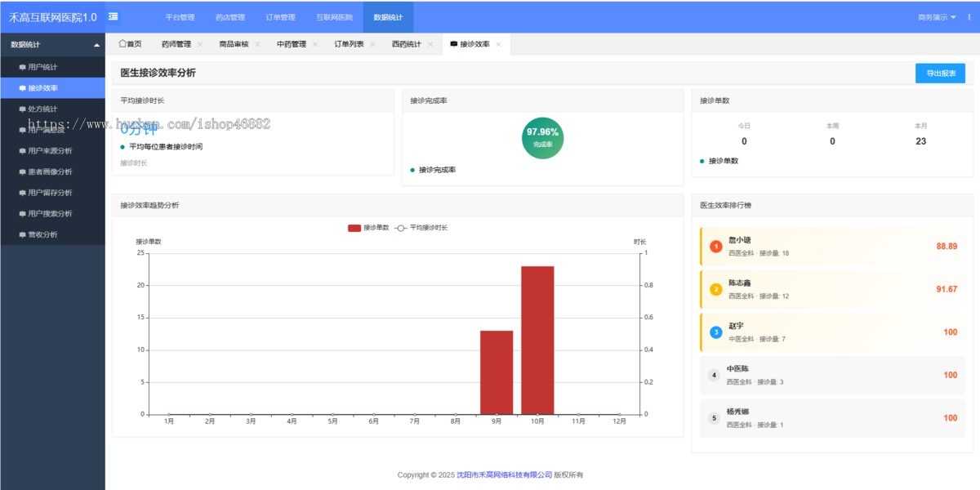Click the rank 4 badge beside 中医陈

715,375
